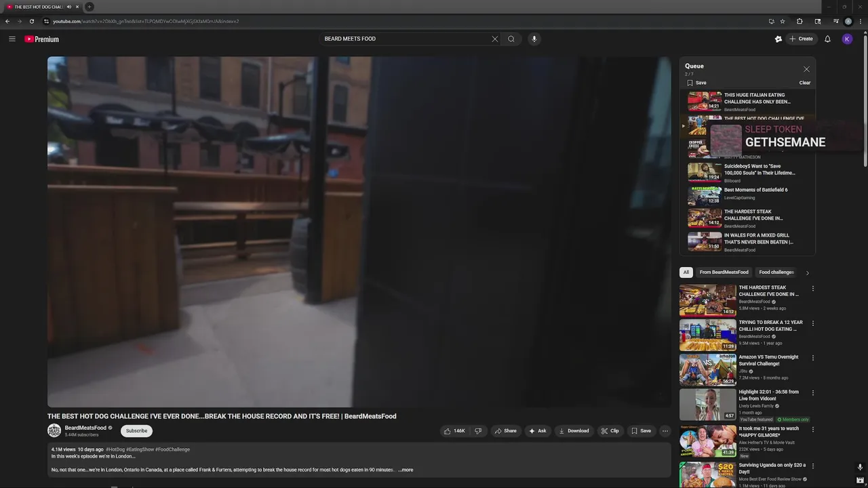
Task: Play queued In Wales Mixed Grill video
Action: click(748, 242)
